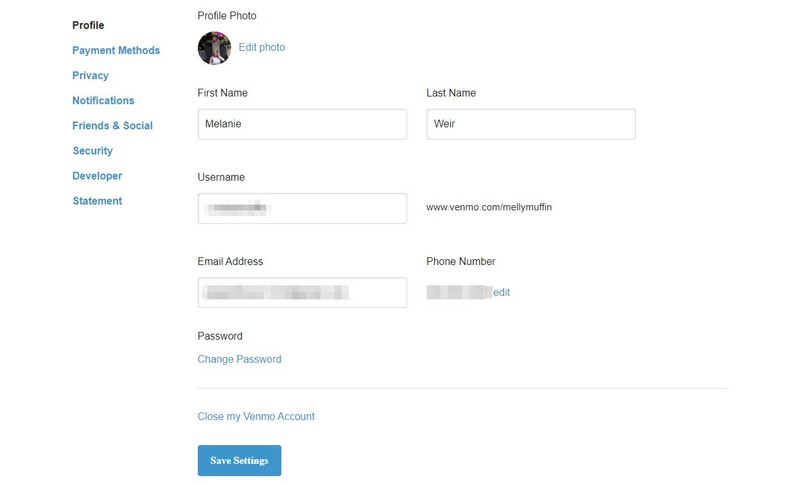
Task: Switch to Notifications settings
Action: [103, 101]
